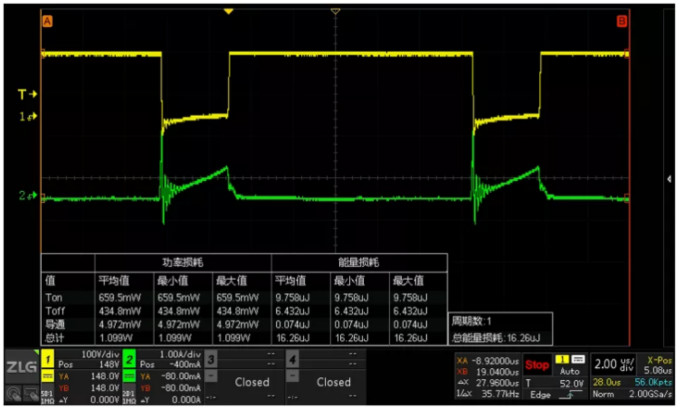
Task: Click channel 2 ground level marker
Action: pos(30,196)
